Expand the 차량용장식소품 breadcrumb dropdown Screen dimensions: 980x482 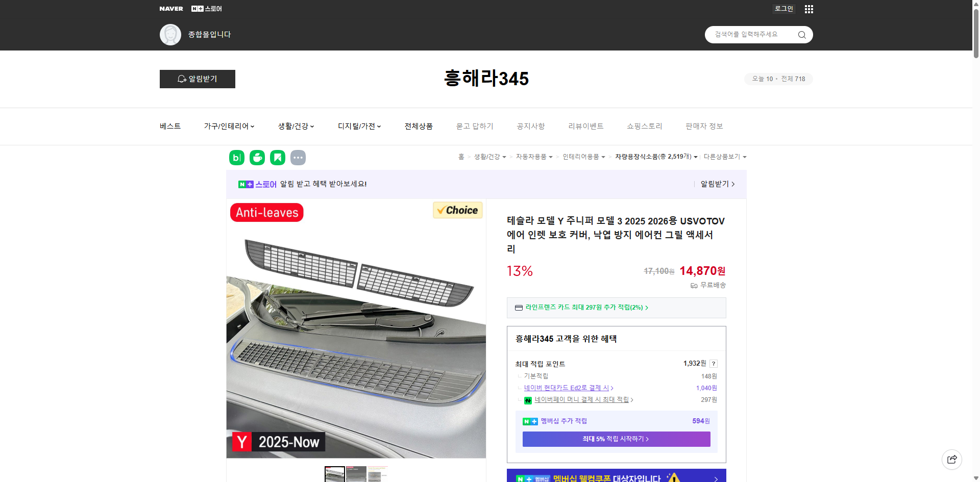point(656,157)
